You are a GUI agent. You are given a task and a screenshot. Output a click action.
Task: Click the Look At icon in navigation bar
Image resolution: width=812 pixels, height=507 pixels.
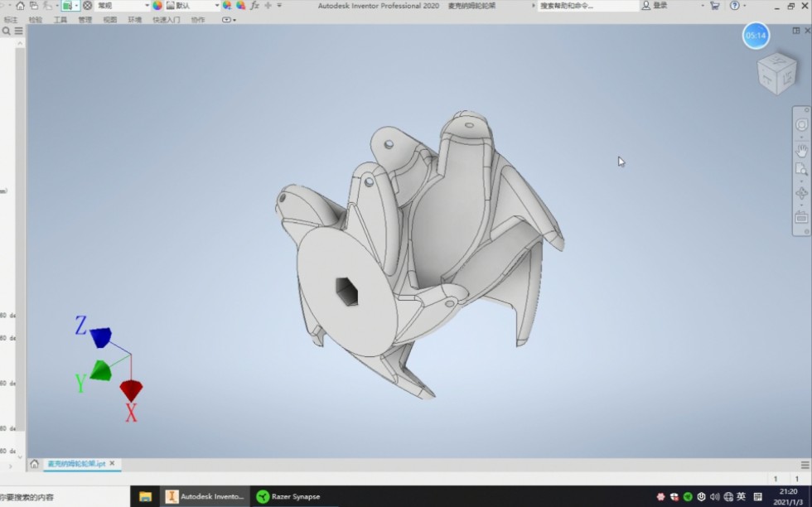tap(802, 217)
